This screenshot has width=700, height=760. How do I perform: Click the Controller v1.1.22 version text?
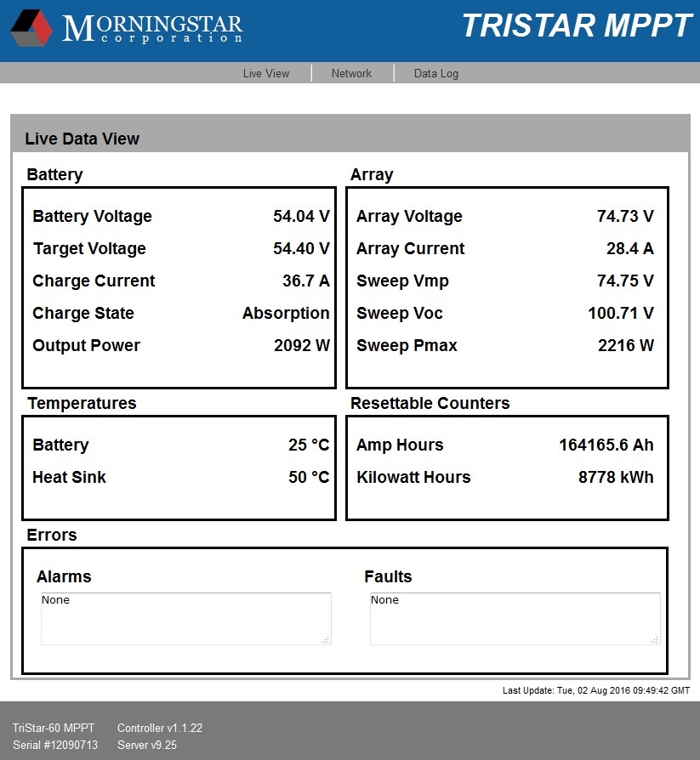[160, 728]
